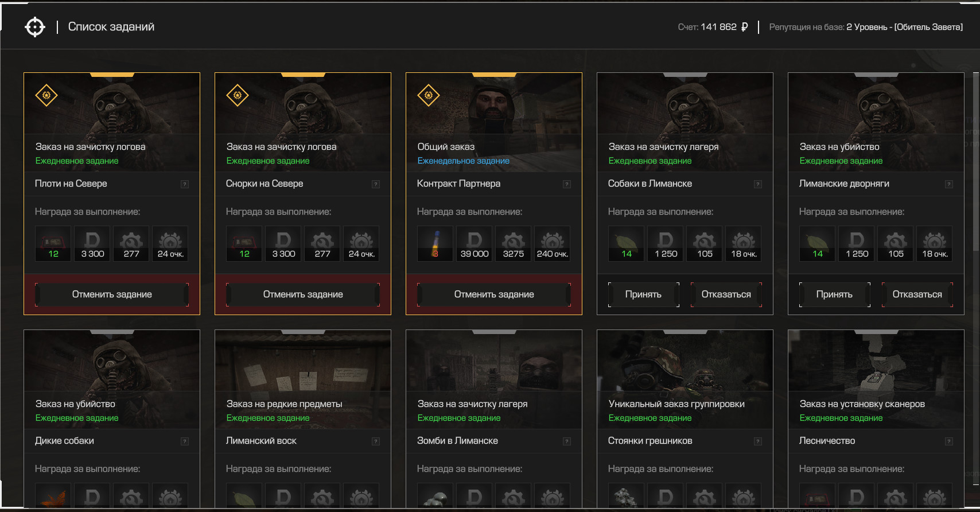Click the 1 250 money reward in Собаки в Лиманске
The image size is (980, 512).
pos(666,244)
